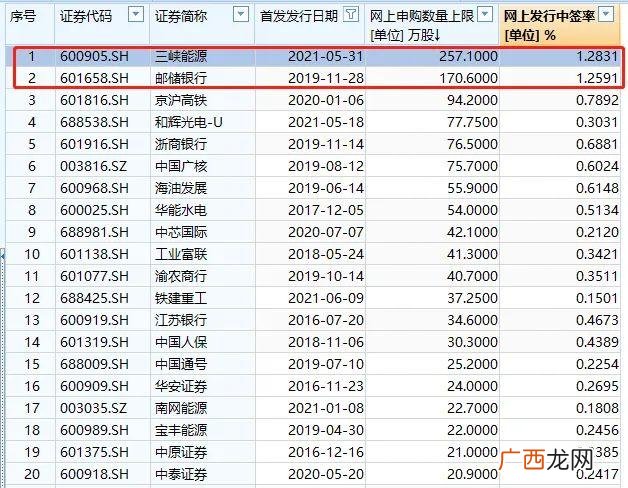Select the 渝农商行 name cell
This screenshot has width=628, height=488.
pyautogui.click(x=181, y=276)
